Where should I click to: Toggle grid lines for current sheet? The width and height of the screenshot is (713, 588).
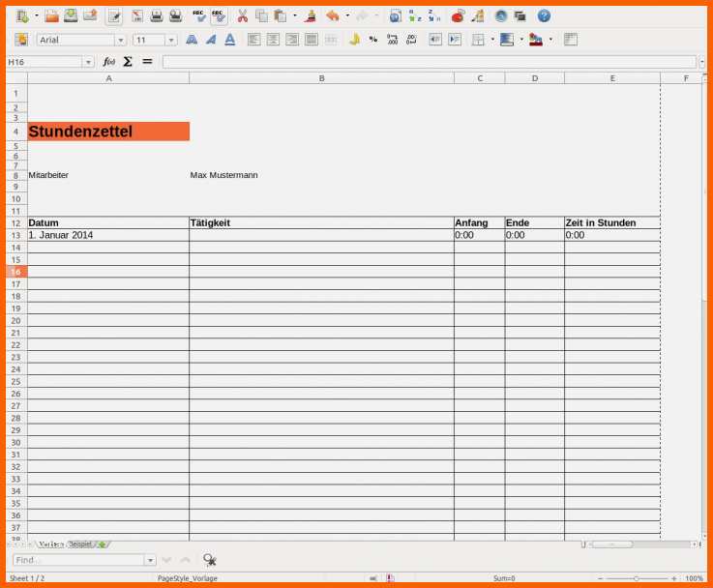point(570,40)
